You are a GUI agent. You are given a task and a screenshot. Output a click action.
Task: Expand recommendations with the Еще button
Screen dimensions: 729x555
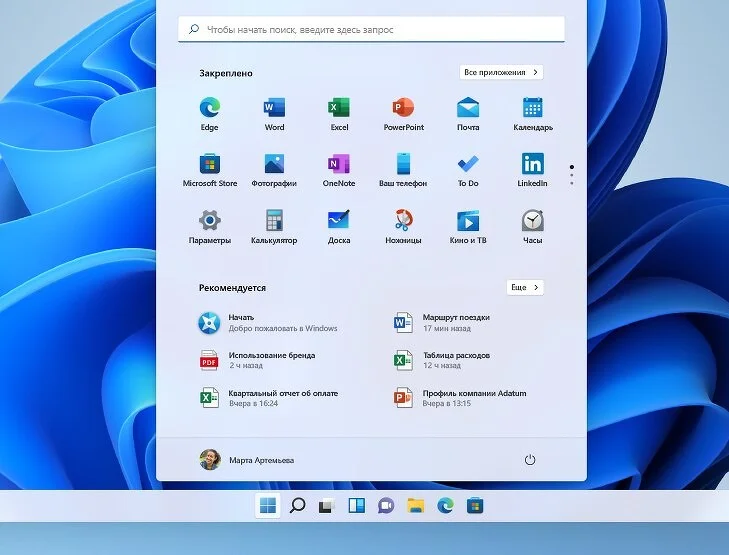tap(525, 287)
